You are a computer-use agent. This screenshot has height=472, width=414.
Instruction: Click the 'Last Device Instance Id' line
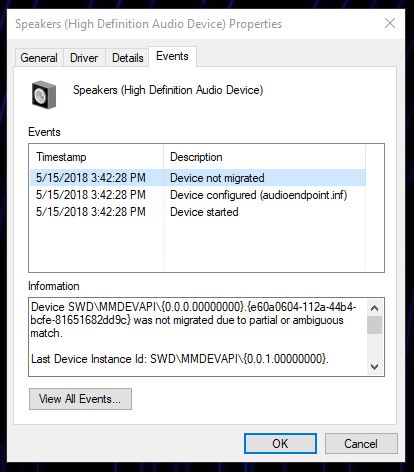pyautogui.click(x=180, y=359)
